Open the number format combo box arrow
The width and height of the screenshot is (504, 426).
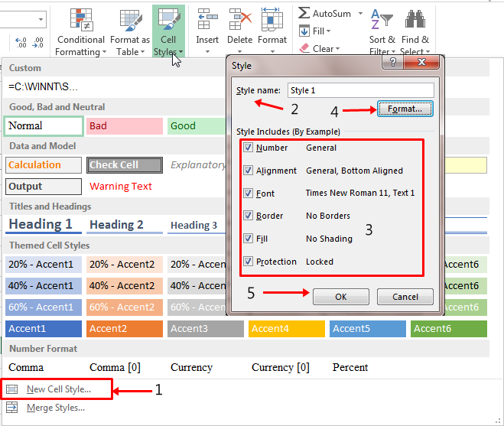41,20
